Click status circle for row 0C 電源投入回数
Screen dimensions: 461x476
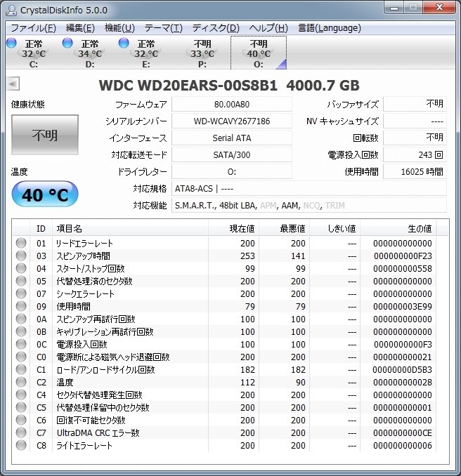(x=21, y=344)
